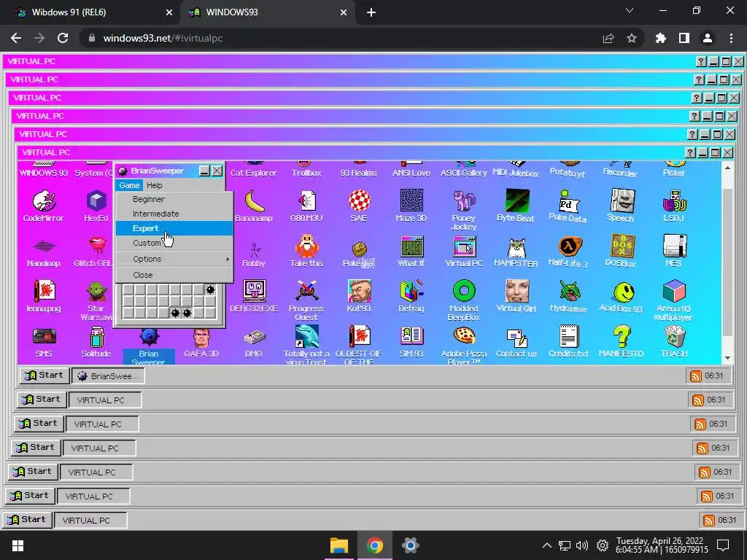Click BrianSweeper taskbar button

pyautogui.click(x=108, y=376)
